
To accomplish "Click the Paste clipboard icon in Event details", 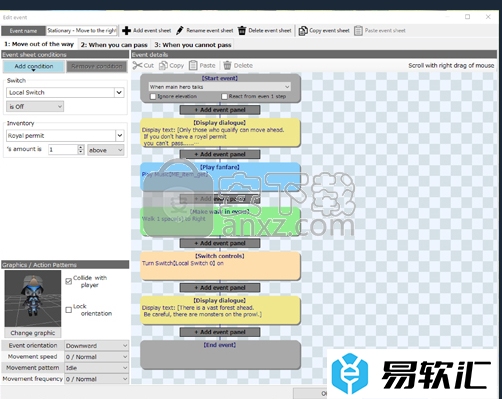I will pyautogui.click(x=193, y=65).
